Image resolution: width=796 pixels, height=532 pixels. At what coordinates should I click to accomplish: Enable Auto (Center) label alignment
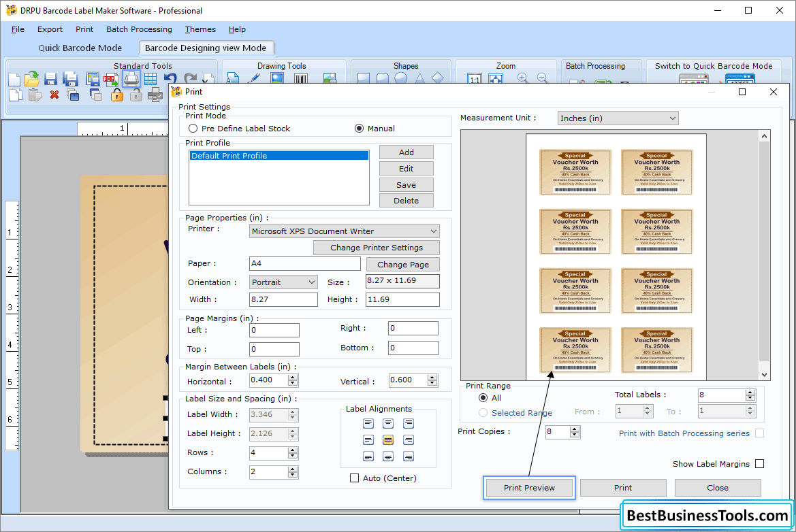point(354,478)
